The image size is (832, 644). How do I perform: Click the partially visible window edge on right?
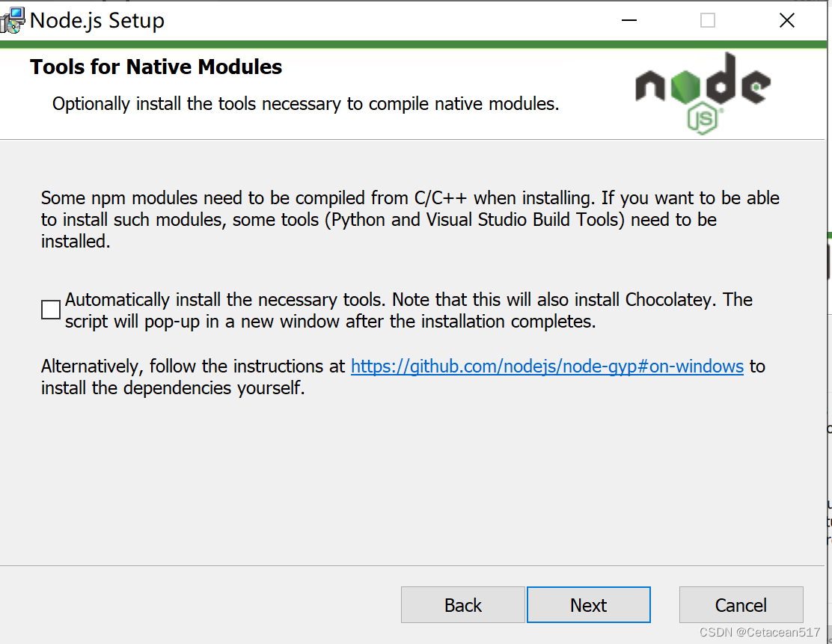828,299
